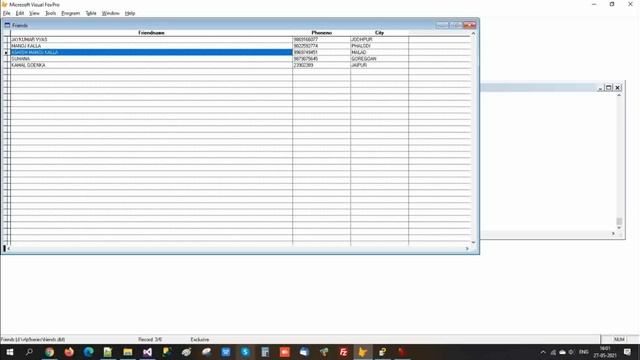The image size is (640, 360).
Task: Click the City column header
Action: (379, 33)
